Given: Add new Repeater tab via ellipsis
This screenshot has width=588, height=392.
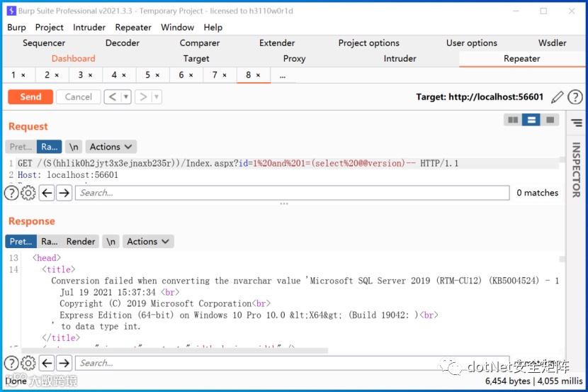Looking at the screenshot, I should (283, 75).
